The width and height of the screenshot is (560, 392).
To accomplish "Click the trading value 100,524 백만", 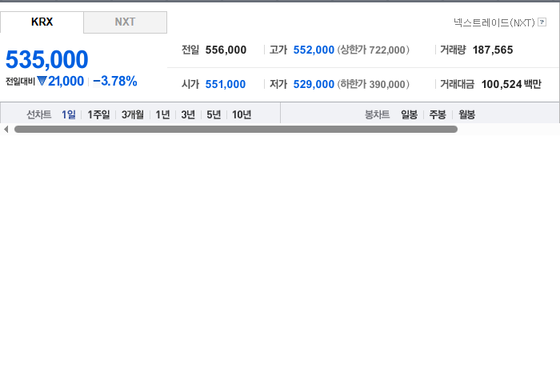I will (x=511, y=84).
